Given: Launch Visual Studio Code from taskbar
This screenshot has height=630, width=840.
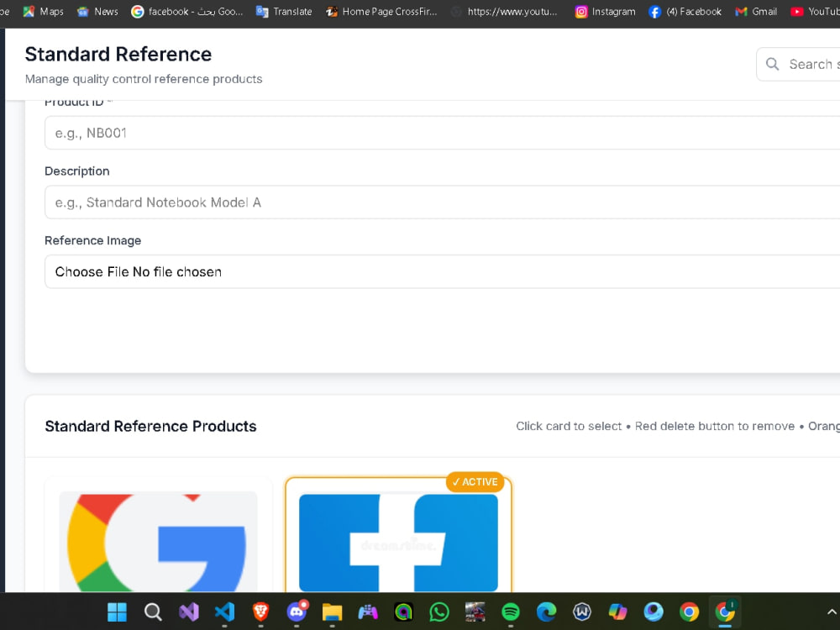Looking at the screenshot, I should 224,612.
